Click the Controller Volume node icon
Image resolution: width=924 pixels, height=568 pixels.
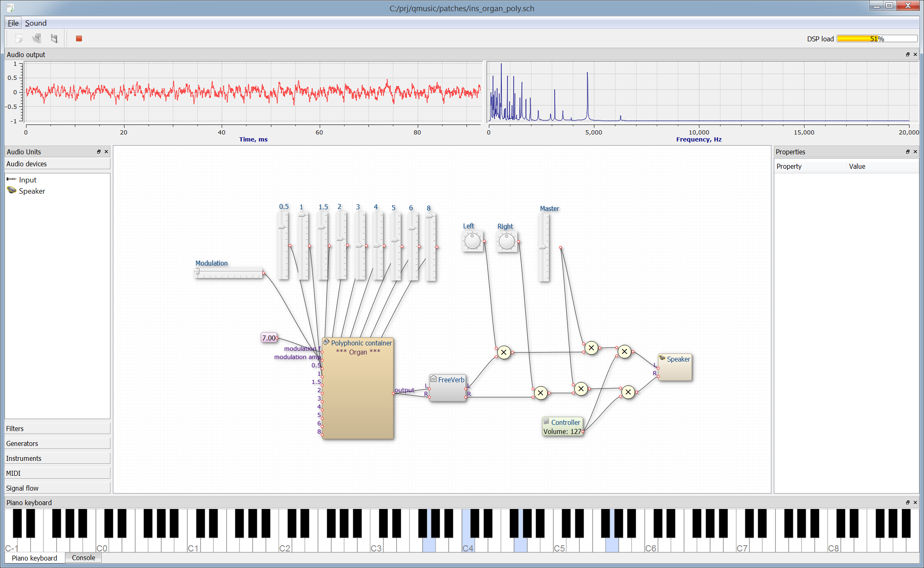point(546,422)
